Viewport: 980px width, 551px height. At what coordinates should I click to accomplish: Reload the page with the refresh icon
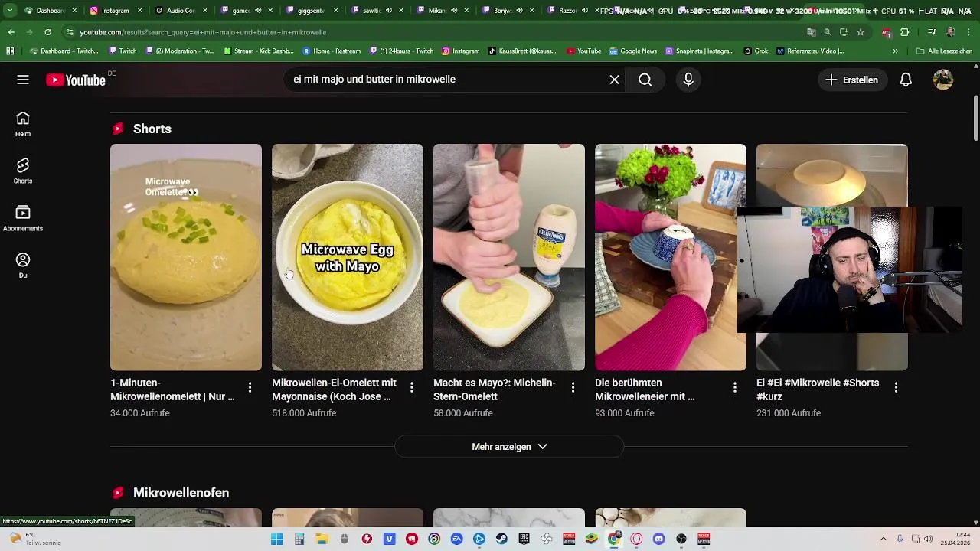tap(47, 32)
